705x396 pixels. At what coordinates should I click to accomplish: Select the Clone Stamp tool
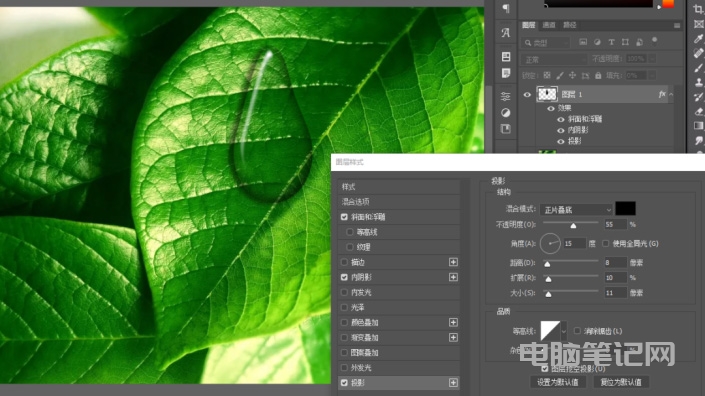[x=698, y=82]
